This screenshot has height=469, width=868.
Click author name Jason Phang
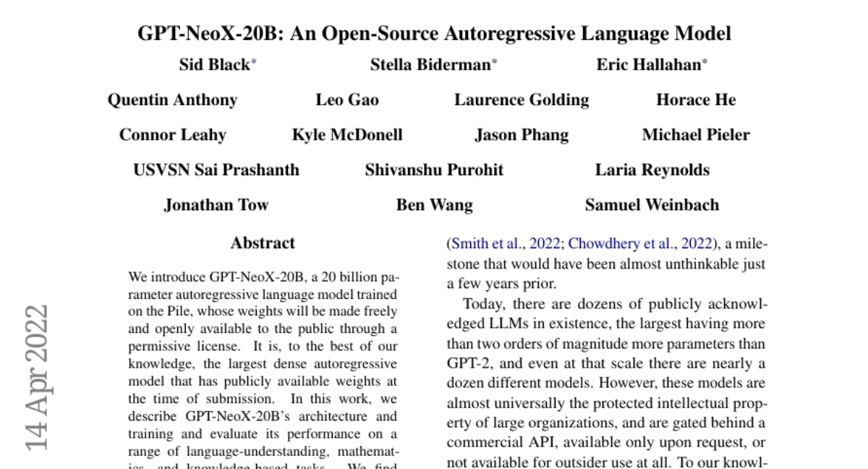(522, 135)
